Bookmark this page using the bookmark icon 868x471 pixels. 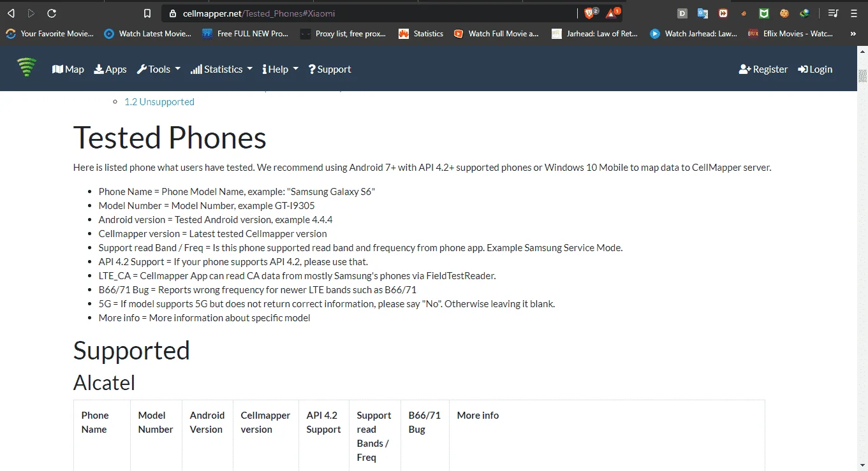[147, 13]
